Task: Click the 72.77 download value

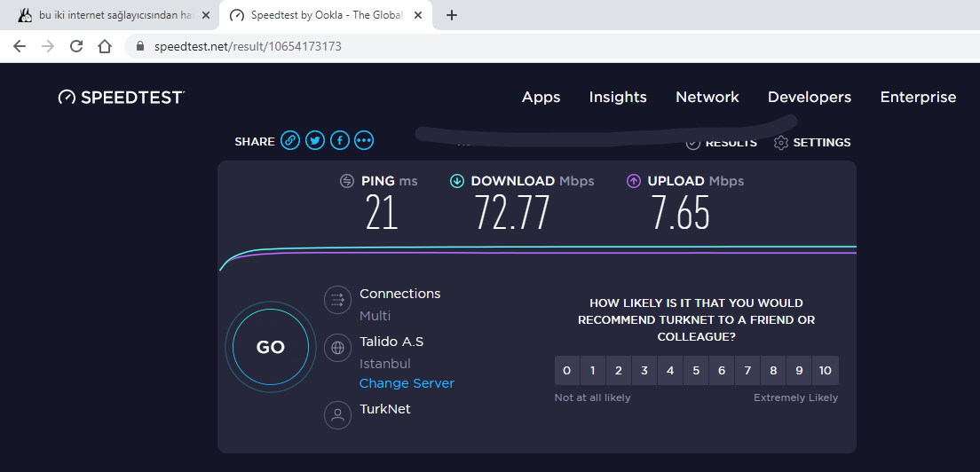Action: click(x=512, y=212)
